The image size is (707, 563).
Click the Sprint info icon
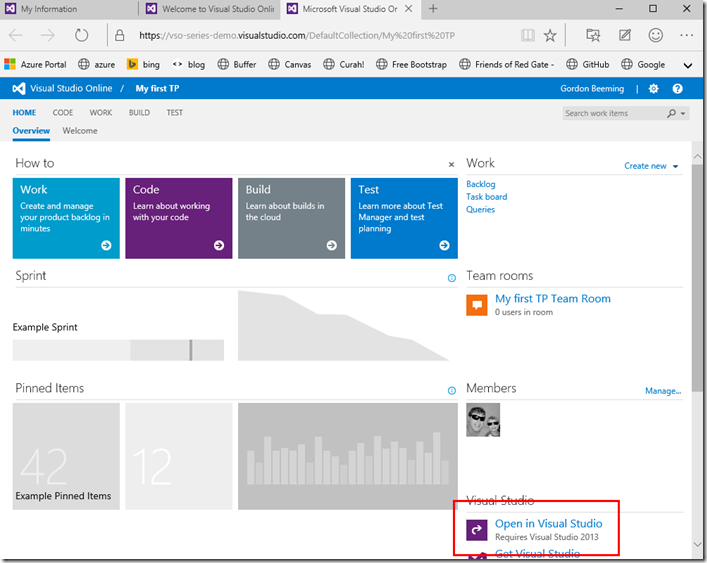451,278
